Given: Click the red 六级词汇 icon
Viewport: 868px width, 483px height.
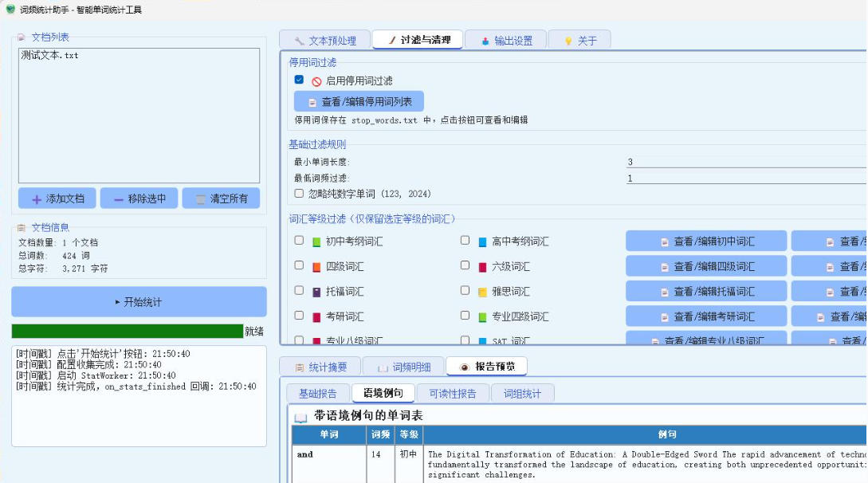Looking at the screenshot, I should click(482, 267).
